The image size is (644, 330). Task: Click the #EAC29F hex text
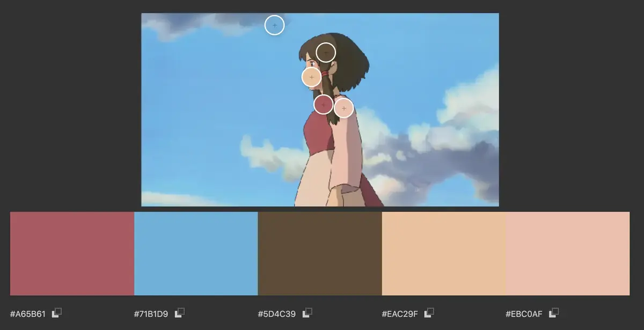tap(399, 313)
